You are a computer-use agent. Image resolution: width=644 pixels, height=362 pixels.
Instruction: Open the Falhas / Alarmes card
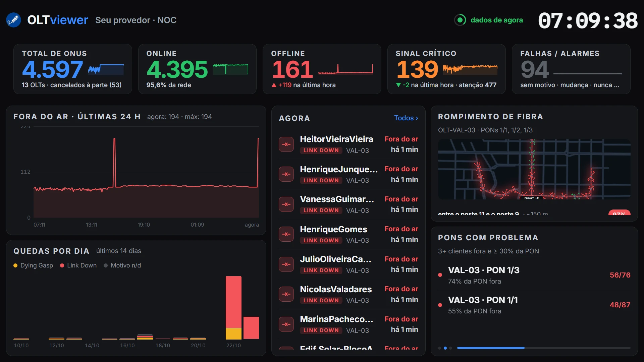571,69
